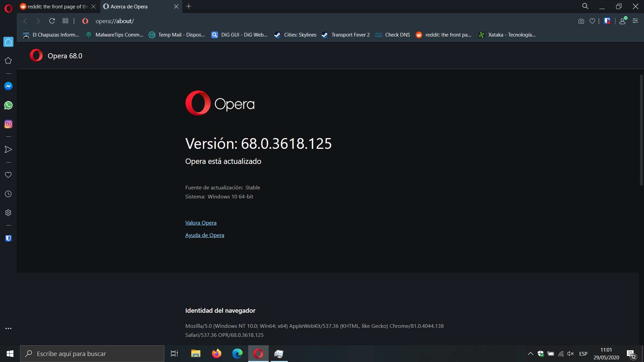Image resolution: width=644 pixels, height=362 pixels.
Task: Show hidden system tray icons
Action: (x=530, y=354)
